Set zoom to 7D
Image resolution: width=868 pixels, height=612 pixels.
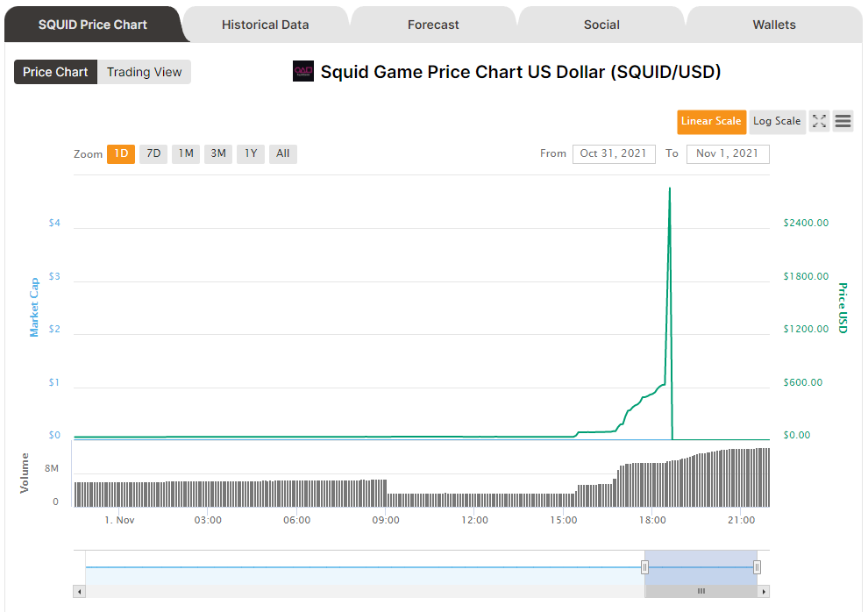pos(153,153)
